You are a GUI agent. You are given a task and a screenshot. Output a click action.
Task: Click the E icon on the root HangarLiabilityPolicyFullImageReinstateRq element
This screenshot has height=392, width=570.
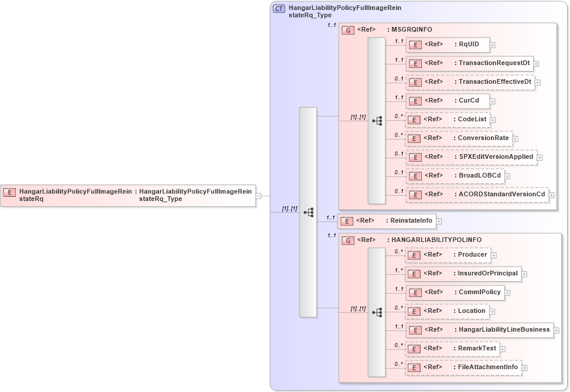pyautogui.click(x=9, y=191)
